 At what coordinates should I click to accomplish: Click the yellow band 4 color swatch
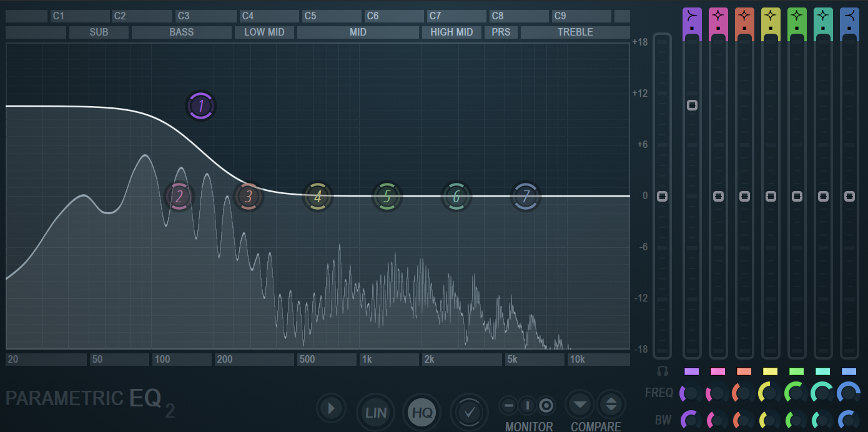point(771,371)
